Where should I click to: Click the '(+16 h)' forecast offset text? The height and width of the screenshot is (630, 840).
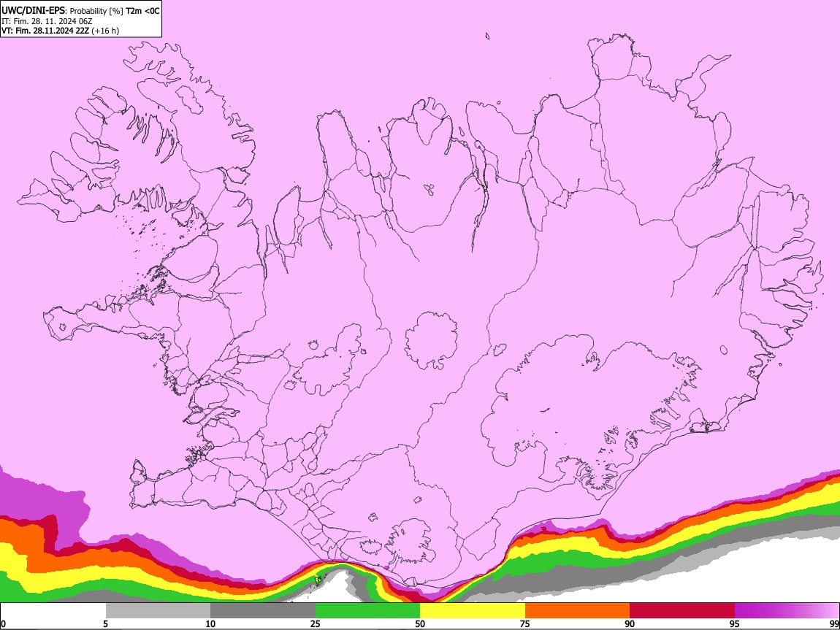pyautogui.click(x=105, y=31)
